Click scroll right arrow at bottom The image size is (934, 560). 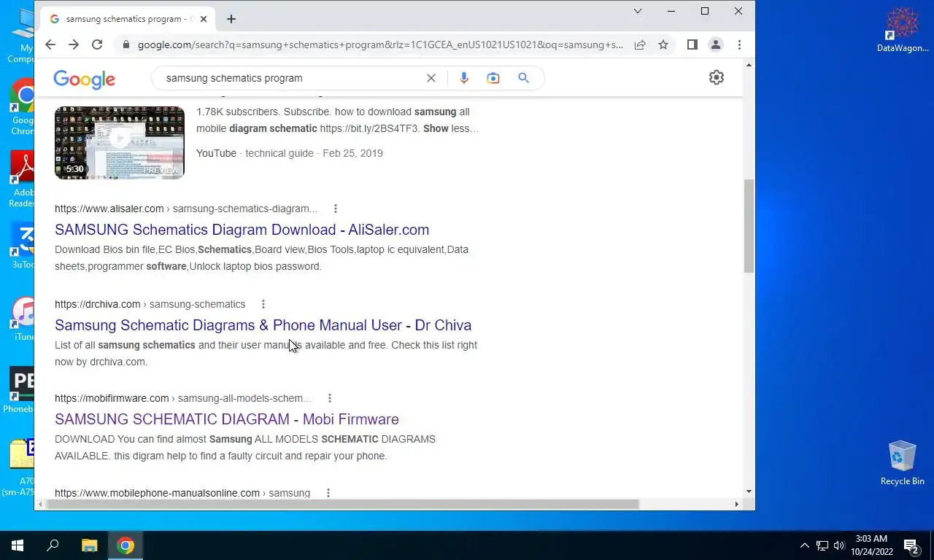pyautogui.click(x=736, y=504)
